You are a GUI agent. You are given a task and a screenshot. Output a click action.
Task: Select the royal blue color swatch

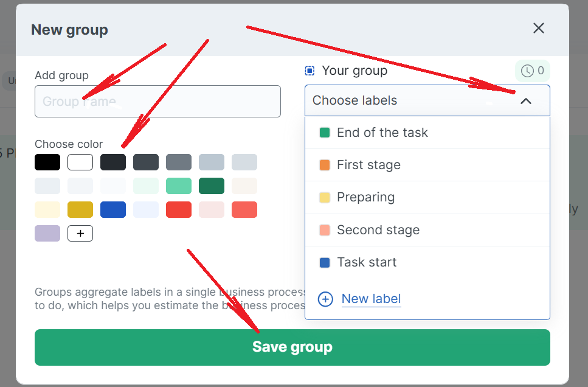[113, 209]
